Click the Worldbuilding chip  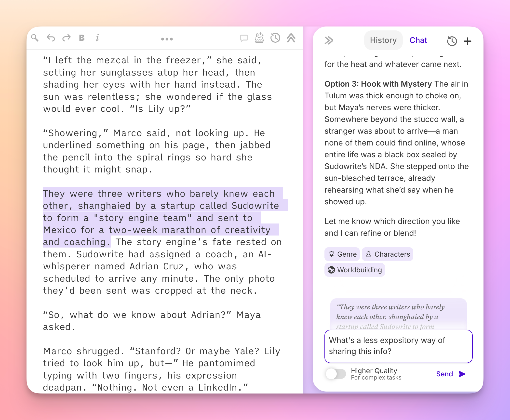click(x=355, y=270)
